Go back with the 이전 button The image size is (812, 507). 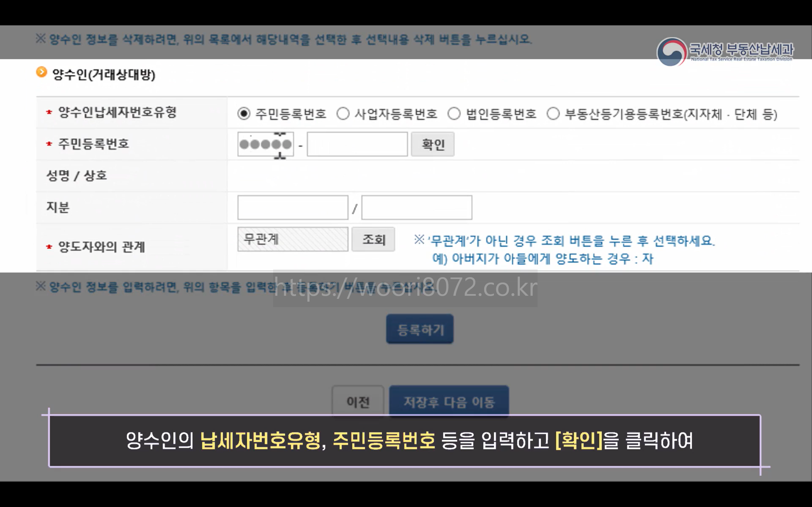tap(358, 401)
